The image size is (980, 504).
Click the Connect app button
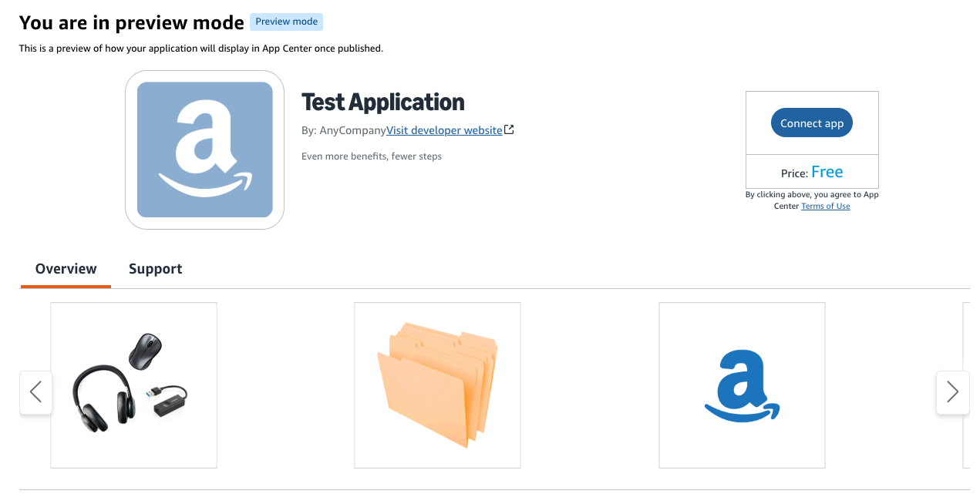tap(812, 123)
